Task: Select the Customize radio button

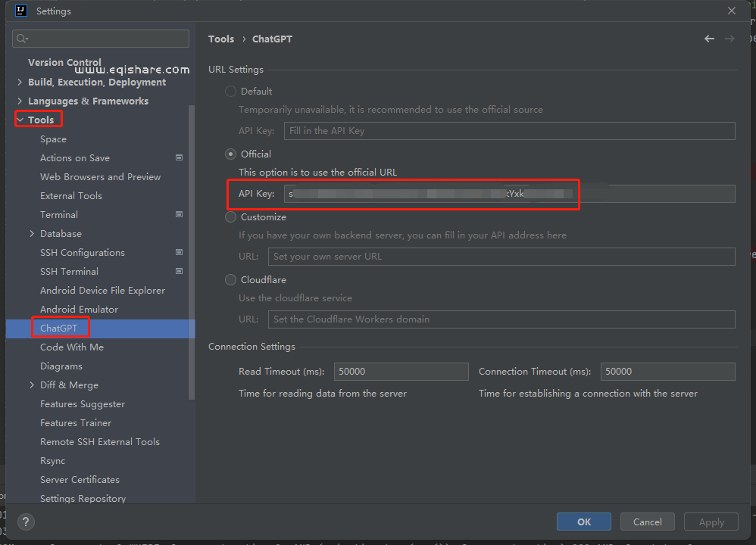Action: pos(231,217)
